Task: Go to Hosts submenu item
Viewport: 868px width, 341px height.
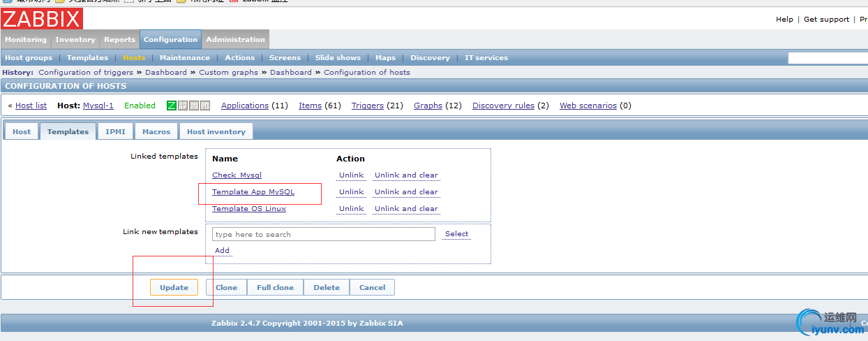Action: [134, 58]
